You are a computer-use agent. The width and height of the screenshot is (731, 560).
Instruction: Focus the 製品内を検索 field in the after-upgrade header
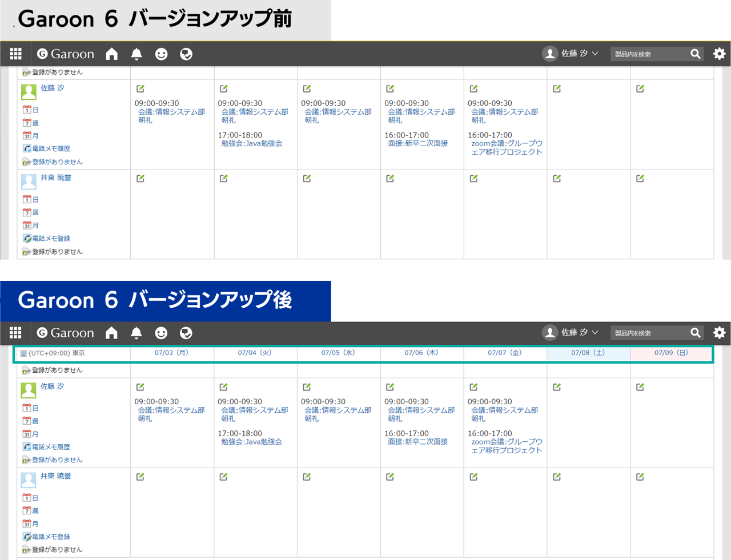point(649,333)
